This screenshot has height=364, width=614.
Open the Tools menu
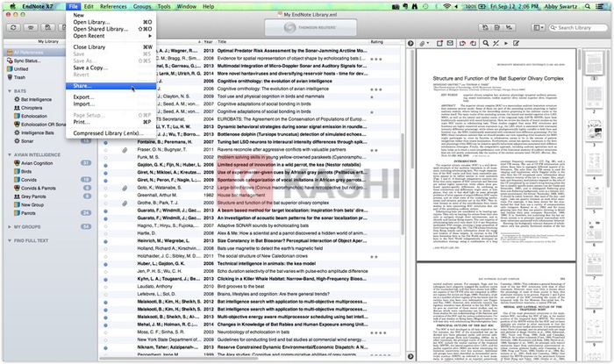(164, 6)
